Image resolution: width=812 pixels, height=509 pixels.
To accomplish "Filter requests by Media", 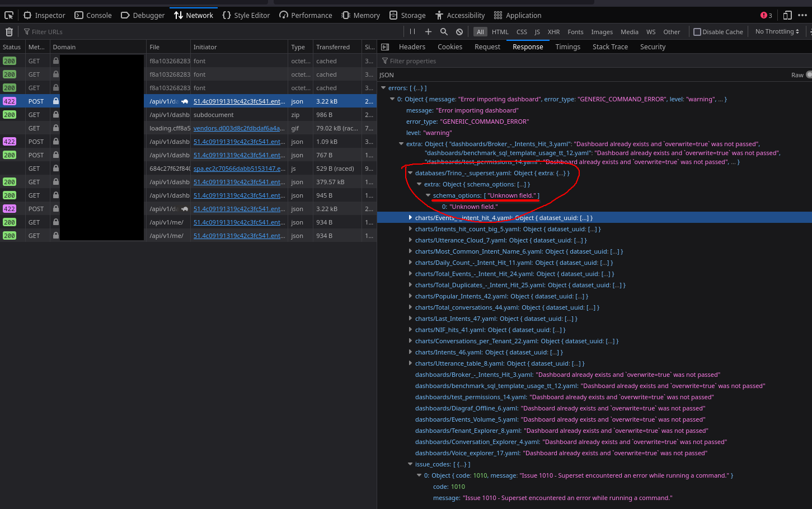I will point(630,32).
